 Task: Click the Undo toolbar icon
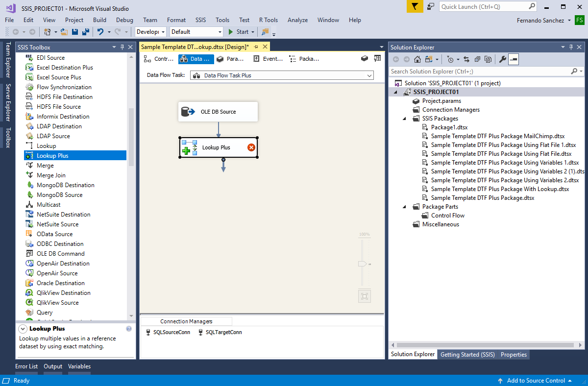coord(100,32)
